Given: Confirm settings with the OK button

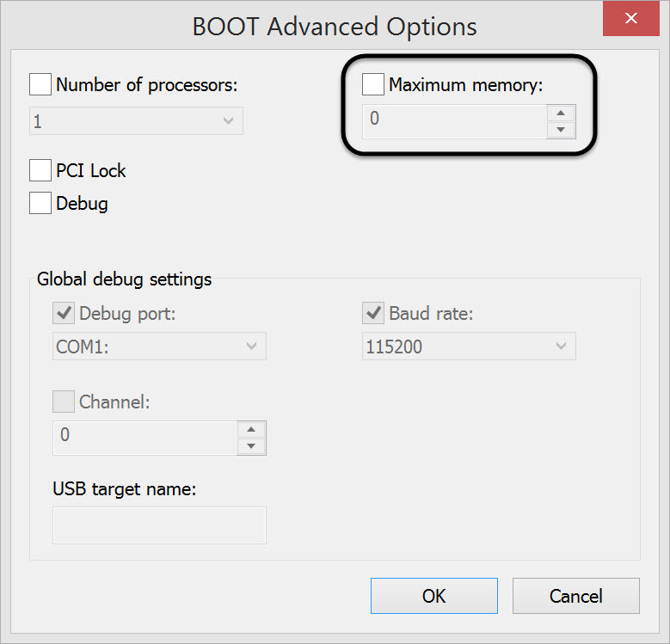Looking at the screenshot, I should pos(433,596).
